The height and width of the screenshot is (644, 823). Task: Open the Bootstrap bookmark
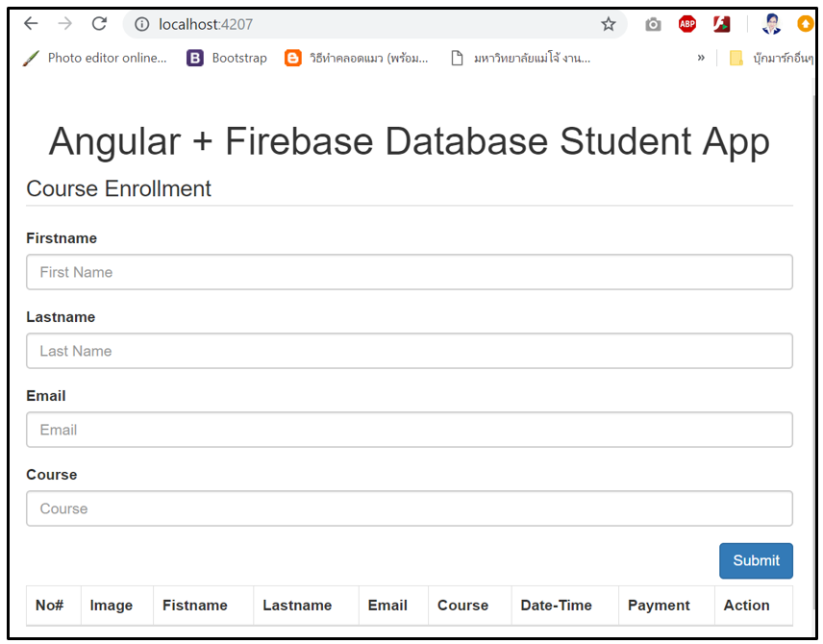tap(227, 58)
